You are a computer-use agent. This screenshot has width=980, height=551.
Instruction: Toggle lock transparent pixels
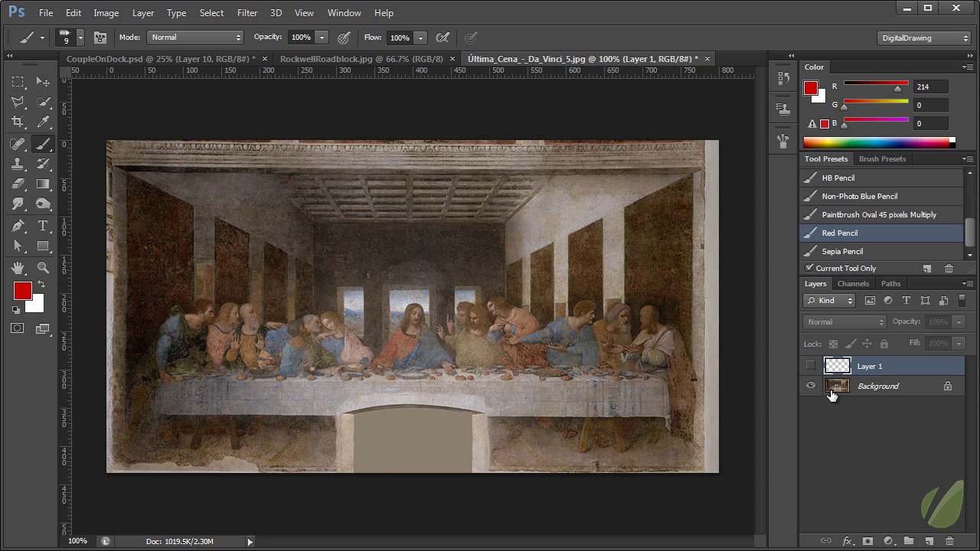833,344
